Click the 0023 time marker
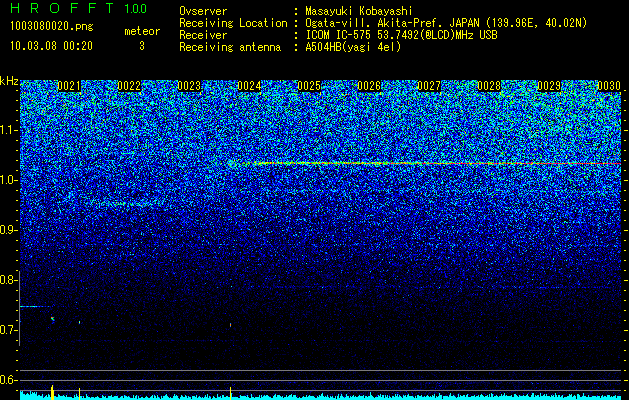 click(x=189, y=86)
